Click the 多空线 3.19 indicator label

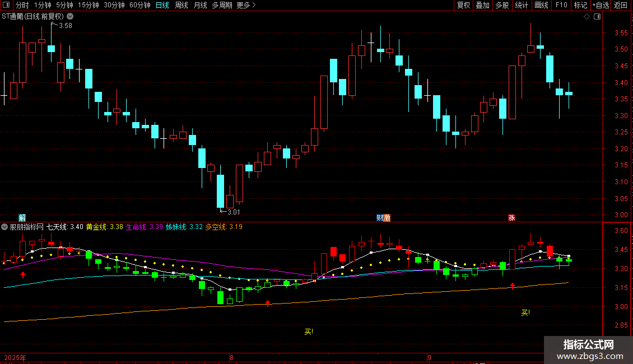pos(224,227)
